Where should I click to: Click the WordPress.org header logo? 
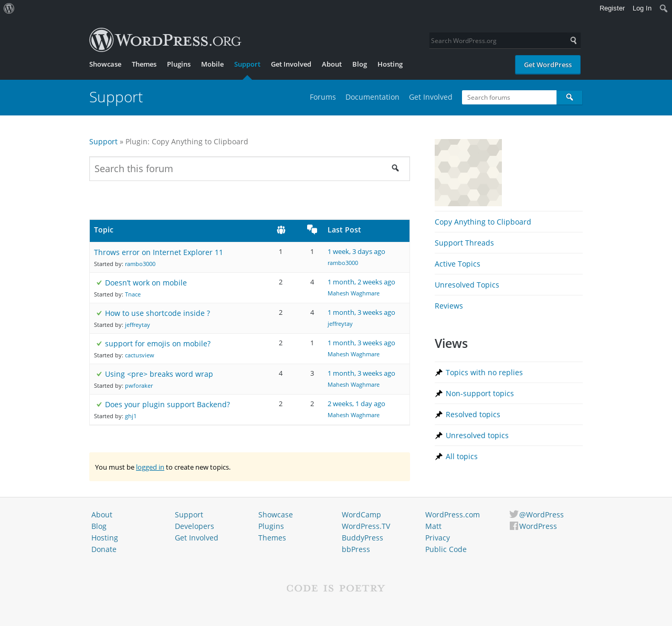(165, 40)
